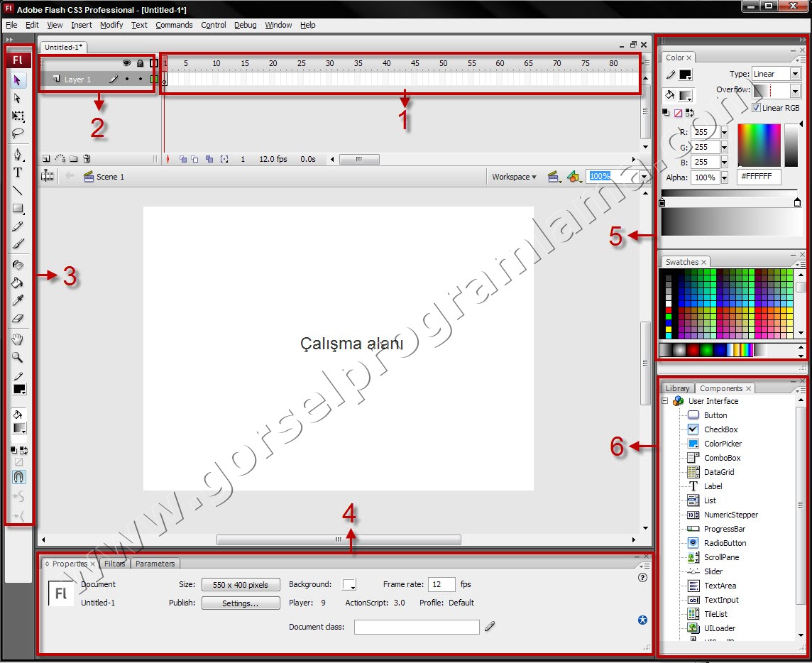
Task: Select the Brush tool
Action: pos(18,245)
